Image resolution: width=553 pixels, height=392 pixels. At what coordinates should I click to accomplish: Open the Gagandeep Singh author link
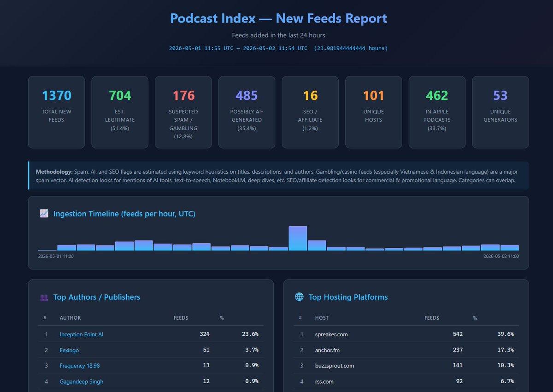[x=82, y=381]
